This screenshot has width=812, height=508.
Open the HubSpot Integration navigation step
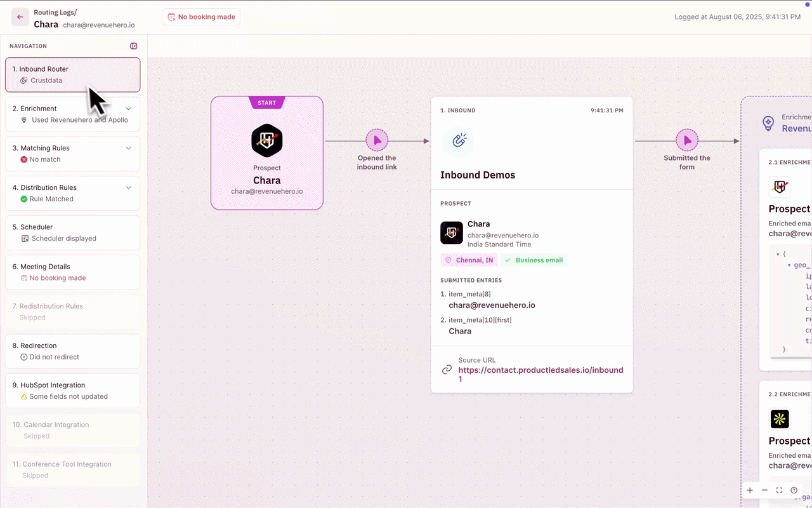(72, 391)
